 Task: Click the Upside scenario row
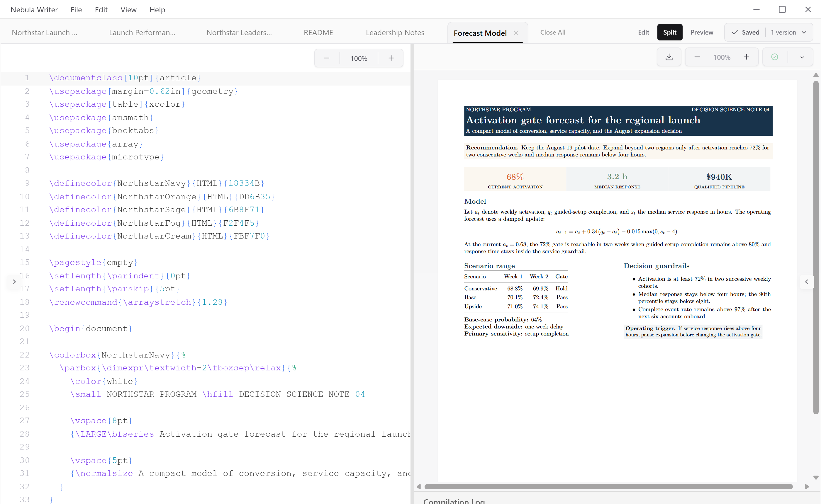click(x=515, y=306)
